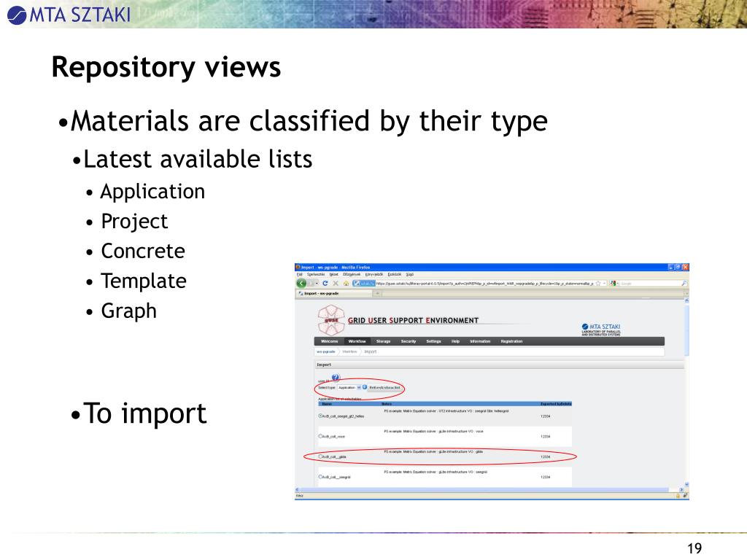Open Registration tab in portal navigation
Screen dimensions: 747x560
coord(511,341)
